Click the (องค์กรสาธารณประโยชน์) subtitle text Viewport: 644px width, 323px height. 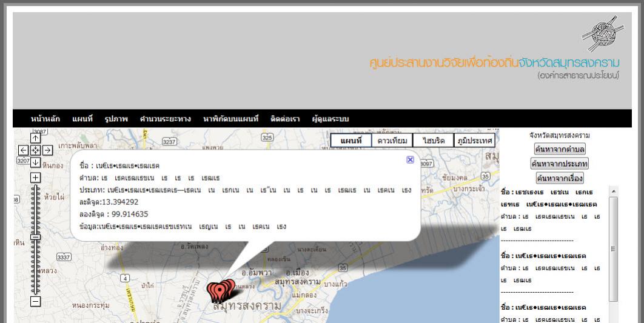(x=579, y=76)
